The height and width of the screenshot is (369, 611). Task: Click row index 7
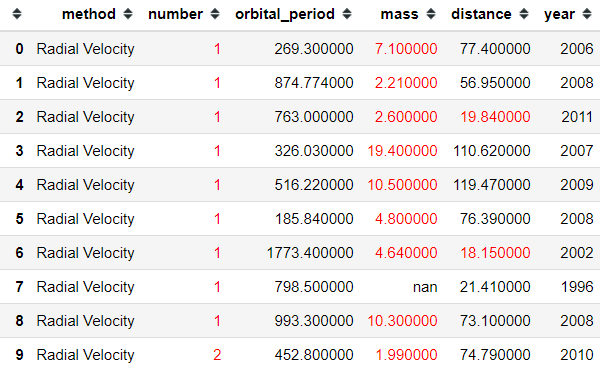click(x=19, y=286)
